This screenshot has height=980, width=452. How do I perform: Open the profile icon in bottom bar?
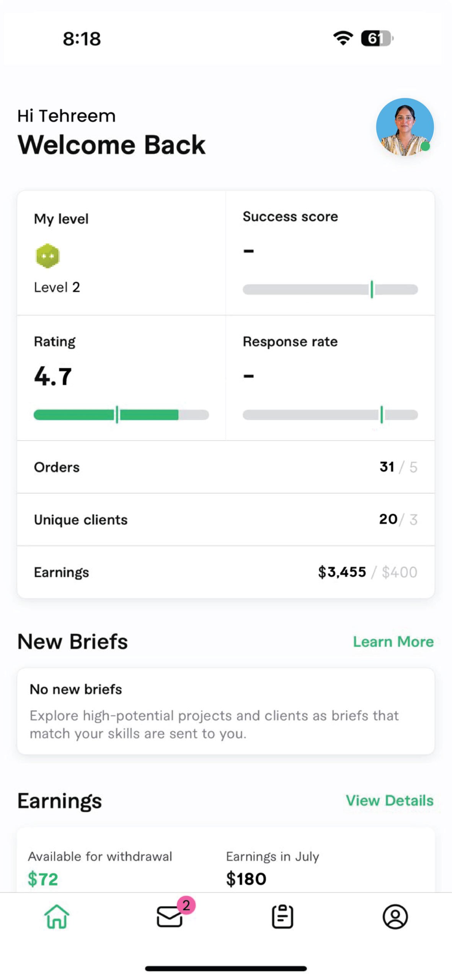395,917
